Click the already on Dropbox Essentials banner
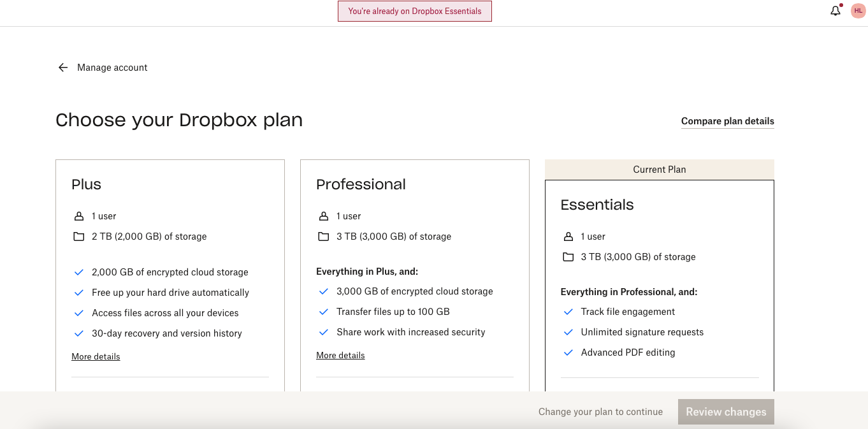868x429 pixels. tap(415, 11)
